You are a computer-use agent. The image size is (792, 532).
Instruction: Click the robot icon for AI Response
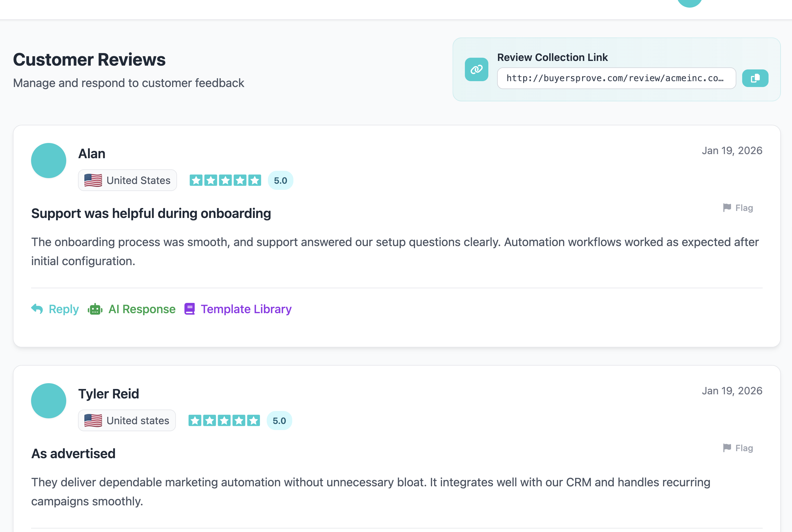95,309
